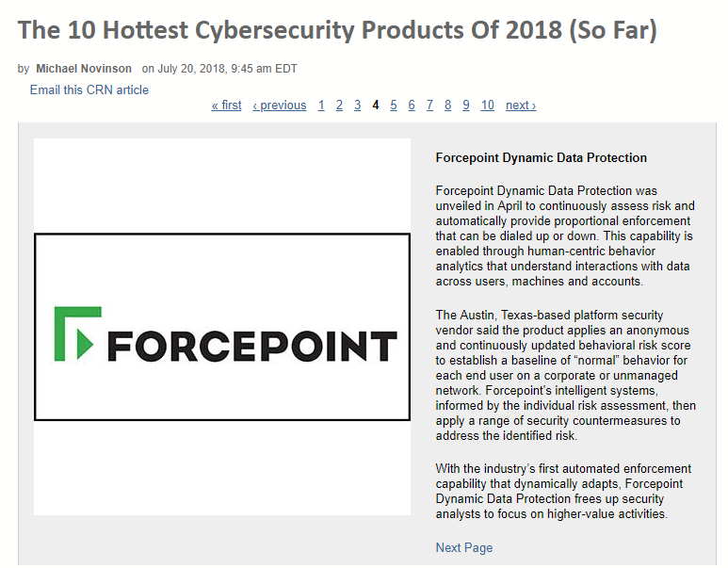Jump to page 8
Viewport: 728px width, 568px height.
tap(447, 105)
